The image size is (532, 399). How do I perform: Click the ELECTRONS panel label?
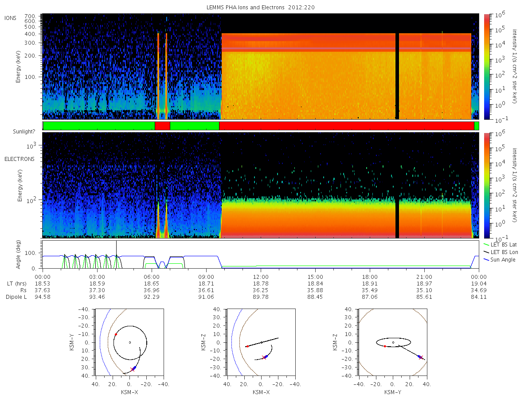(19, 159)
